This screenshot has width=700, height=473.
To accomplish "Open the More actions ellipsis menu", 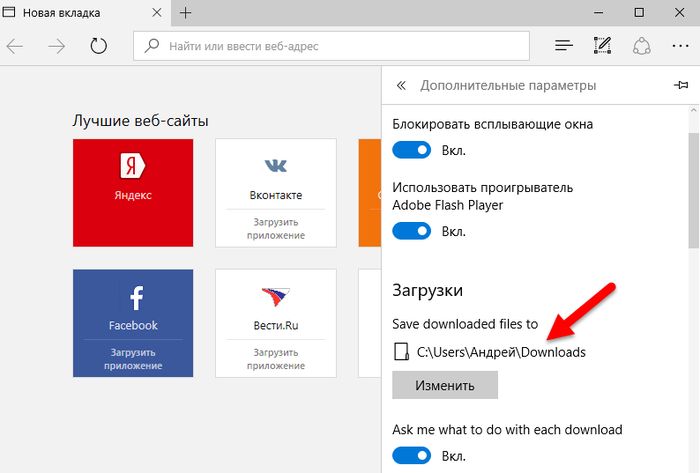I will [x=680, y=46].
